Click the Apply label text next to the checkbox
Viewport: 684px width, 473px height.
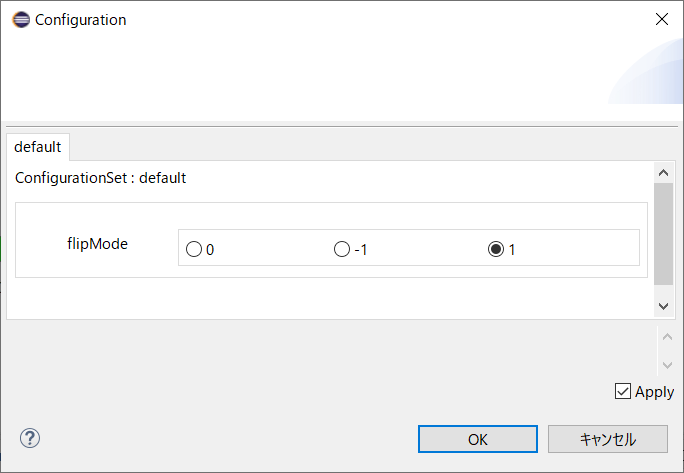(654, 392)
